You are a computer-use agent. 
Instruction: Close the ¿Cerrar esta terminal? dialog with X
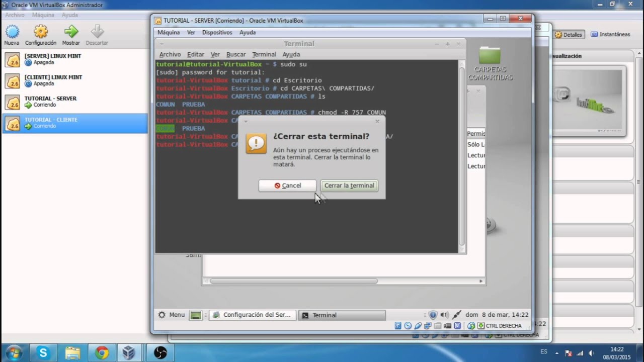[377, 121]
